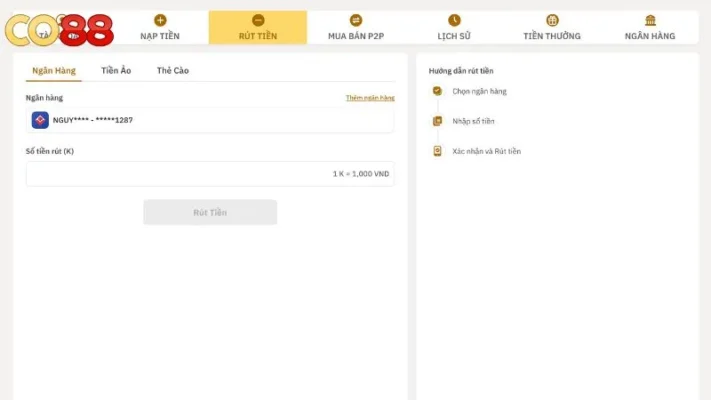Image resolution: width=711 pixels, height=400 pixels.
Task: Click the Mua Bán P2P exchange icon
Action: coord(356,20)
